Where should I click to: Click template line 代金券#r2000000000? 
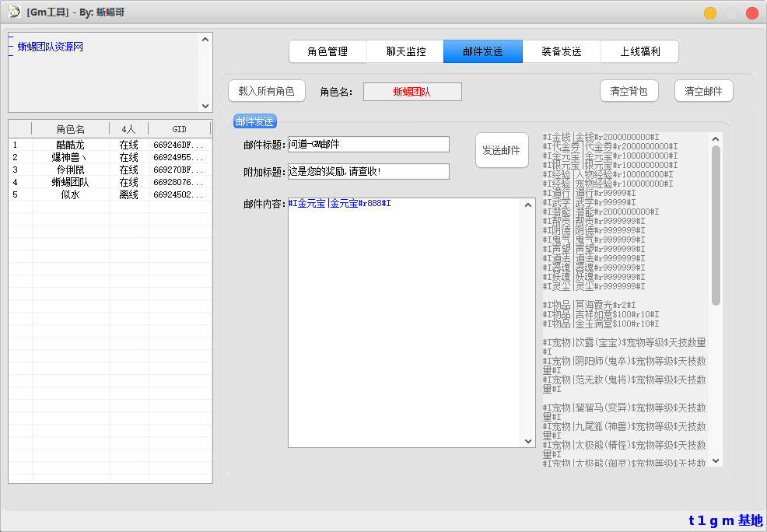610,146
